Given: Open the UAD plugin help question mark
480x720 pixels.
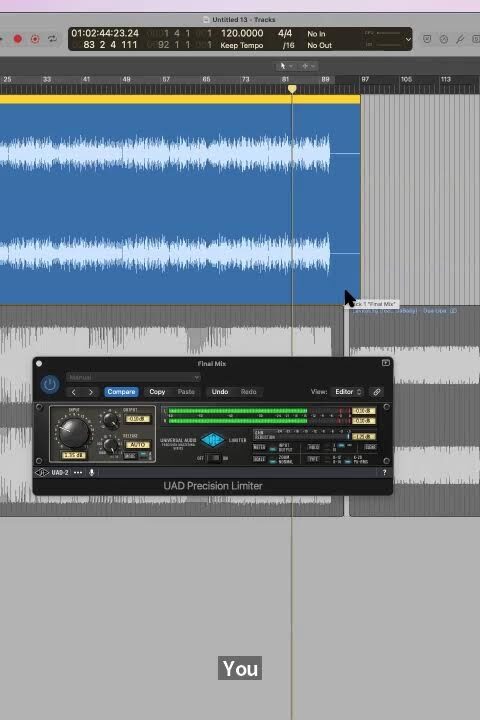Looking at the screenshot, I should [384, 472].
